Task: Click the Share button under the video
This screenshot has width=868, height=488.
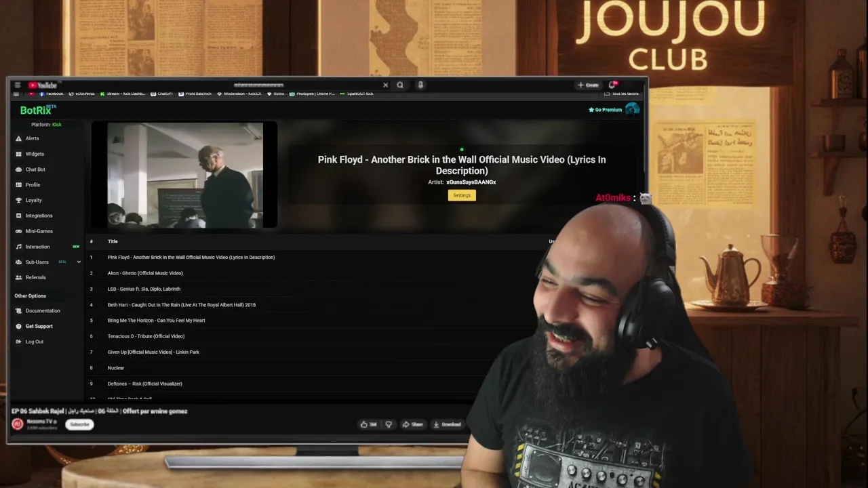Action: point(412,424)
